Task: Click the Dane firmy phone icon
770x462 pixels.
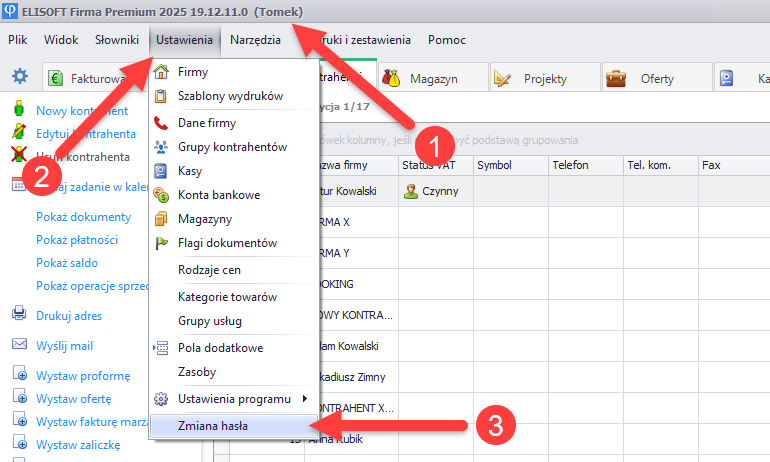Action: coord(161,123)
